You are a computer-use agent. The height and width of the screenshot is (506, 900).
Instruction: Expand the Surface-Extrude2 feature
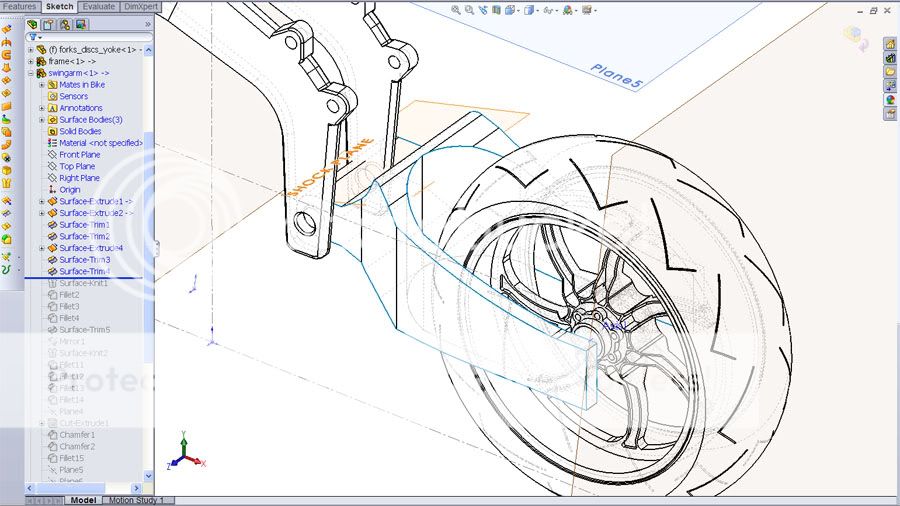coord(42,213)
